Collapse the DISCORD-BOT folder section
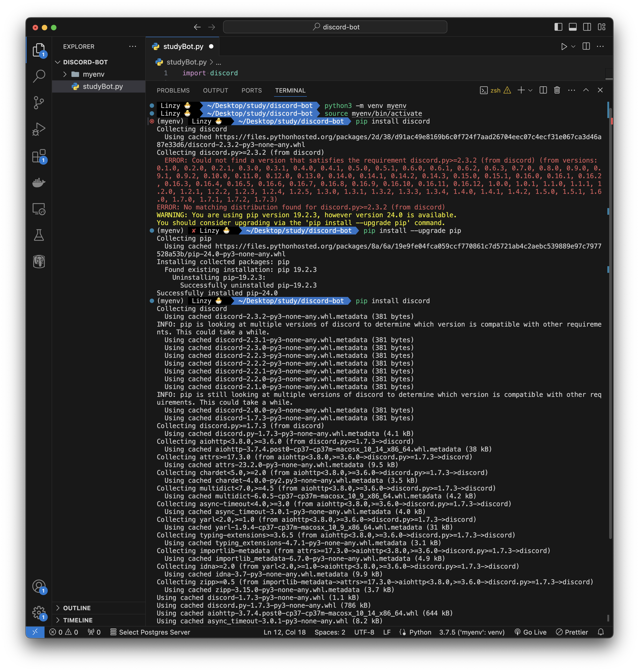The height and width of the screenshot is (672, 639). (x=99, y=62)
